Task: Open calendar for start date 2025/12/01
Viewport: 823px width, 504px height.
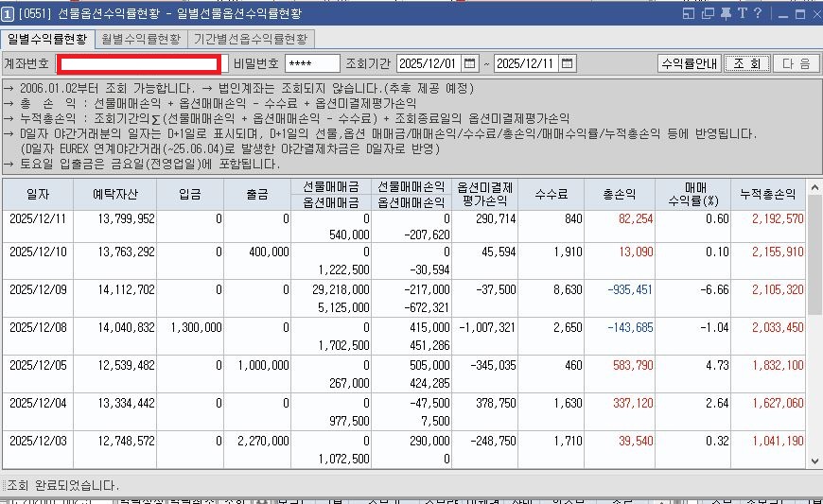Action: click(470, 63)
